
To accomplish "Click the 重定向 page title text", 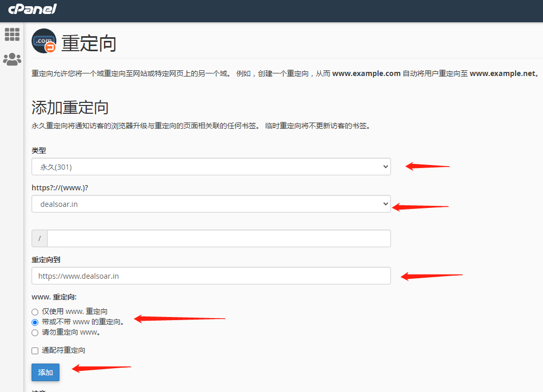I will (x=88, y=43).
